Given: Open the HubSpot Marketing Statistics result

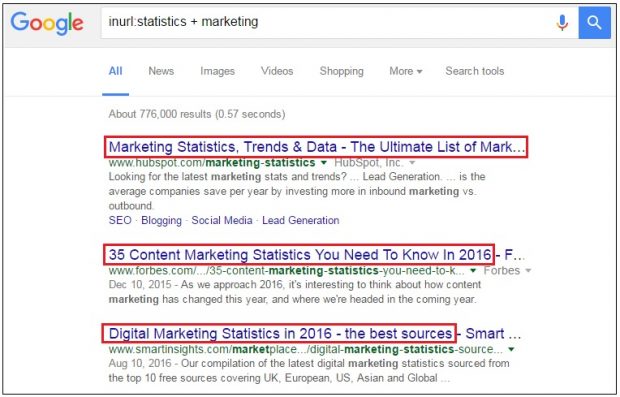Looking at the screenshot, I should [316, 147].
